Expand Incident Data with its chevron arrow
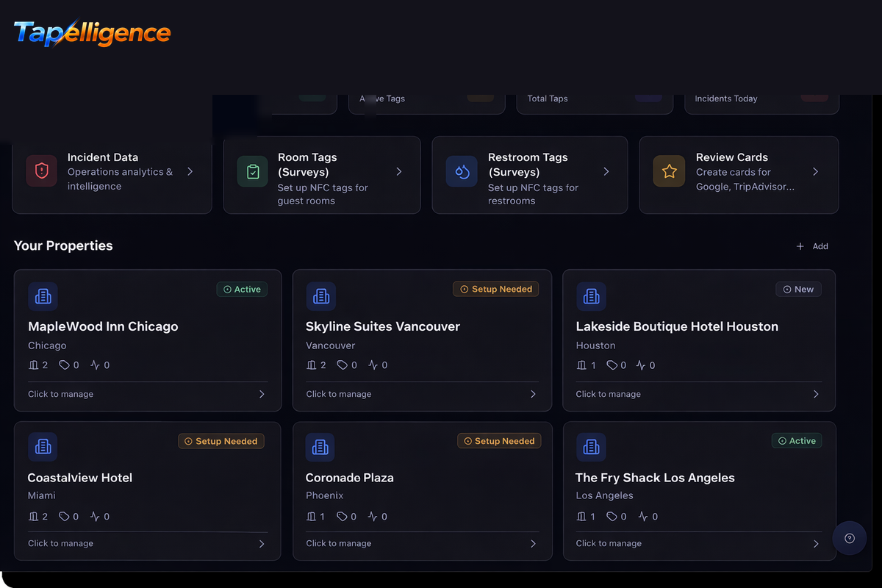 coord(190,171)
